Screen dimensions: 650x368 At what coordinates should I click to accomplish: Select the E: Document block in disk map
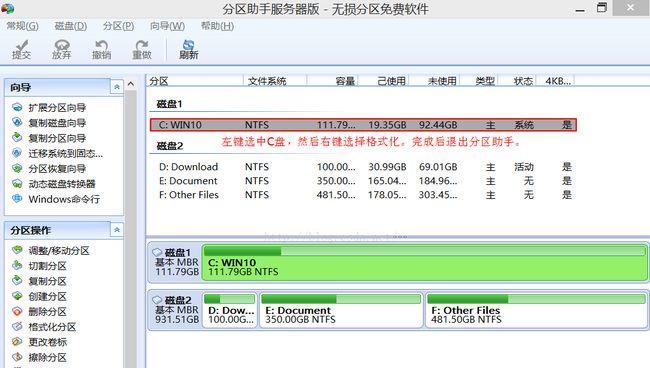341,310
